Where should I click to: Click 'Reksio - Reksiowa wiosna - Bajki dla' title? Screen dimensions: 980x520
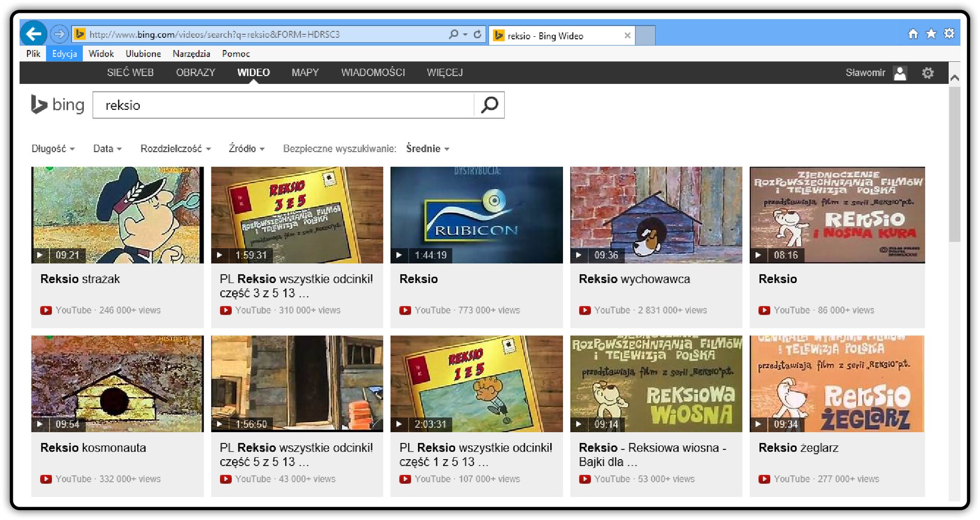652,455
